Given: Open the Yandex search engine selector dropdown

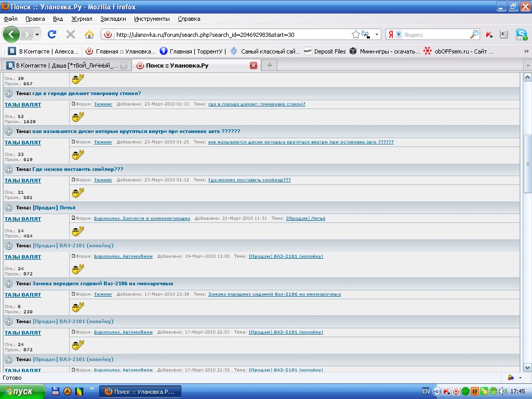Looking at the screenshot, I should pyautogui.click(x=399, y=34).
